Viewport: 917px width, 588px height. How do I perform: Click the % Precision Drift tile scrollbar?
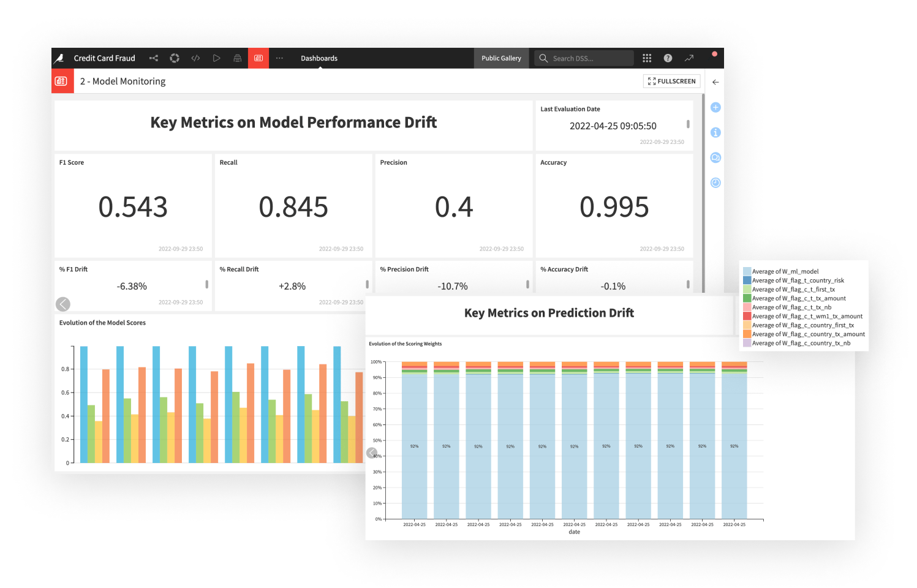click(x=527, y=284)
